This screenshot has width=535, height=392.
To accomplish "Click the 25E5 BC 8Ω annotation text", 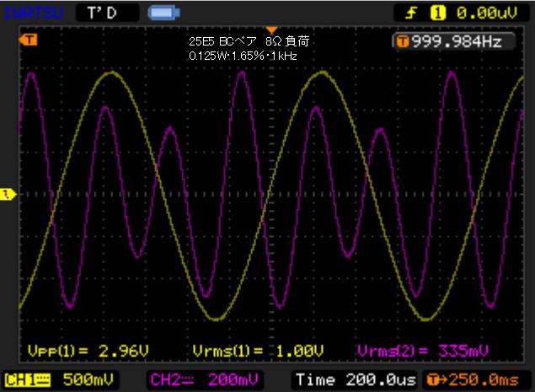I will 253,40.
